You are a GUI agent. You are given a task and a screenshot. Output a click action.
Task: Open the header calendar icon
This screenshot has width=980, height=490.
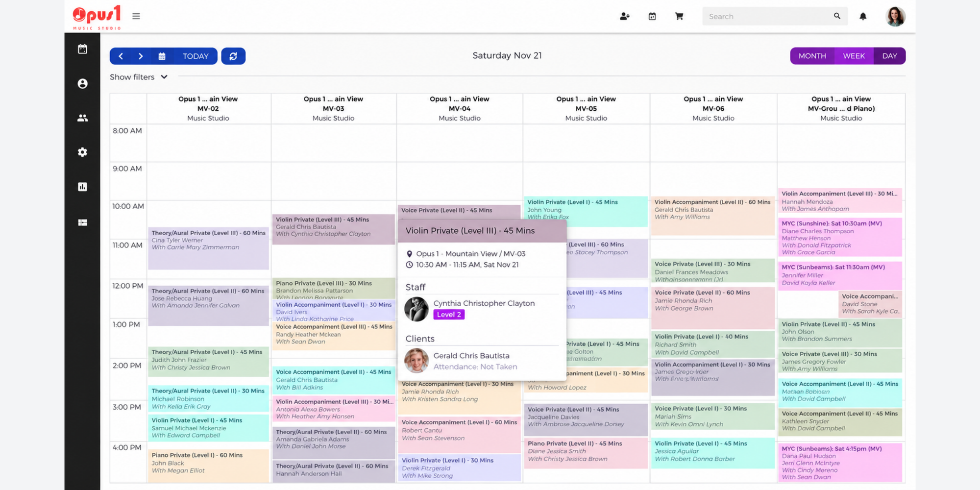coord(652,16)
